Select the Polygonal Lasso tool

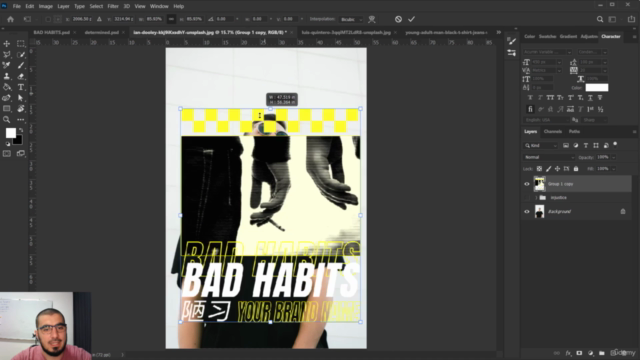tap(7, 54)
